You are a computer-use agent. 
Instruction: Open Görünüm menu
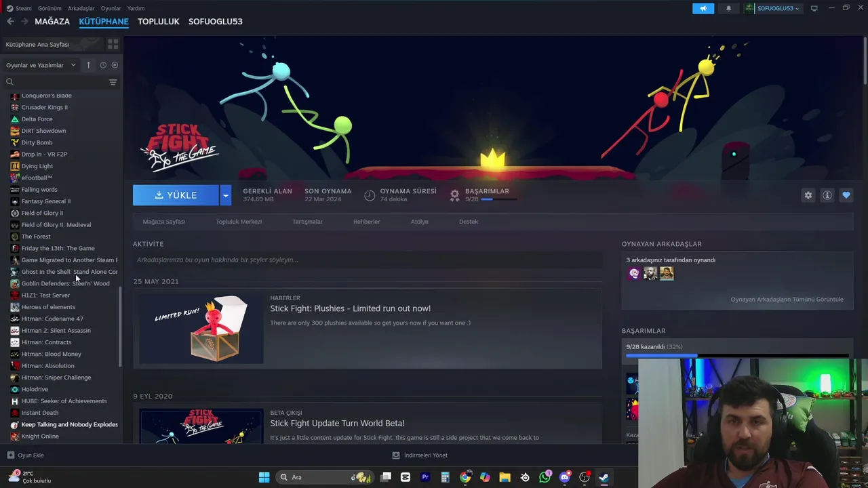(x=50, y=8)
